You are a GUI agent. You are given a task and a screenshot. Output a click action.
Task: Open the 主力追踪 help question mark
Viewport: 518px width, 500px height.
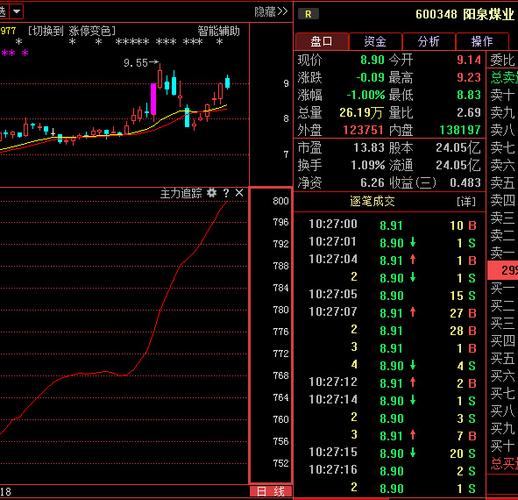click(226, 193)
